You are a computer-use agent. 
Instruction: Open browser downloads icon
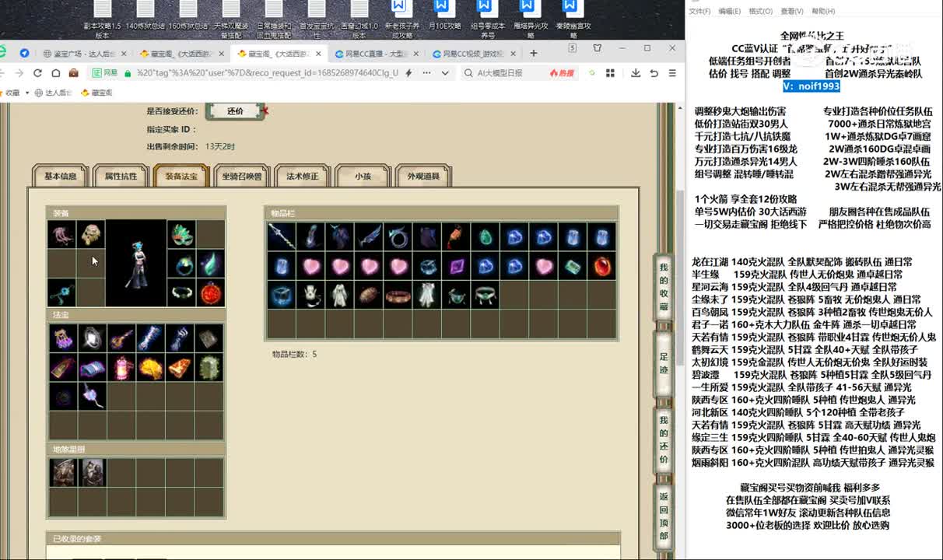click(x=636, y=73)
